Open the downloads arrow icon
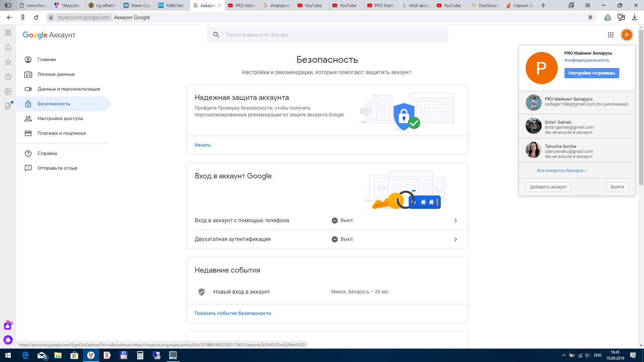 634,17
